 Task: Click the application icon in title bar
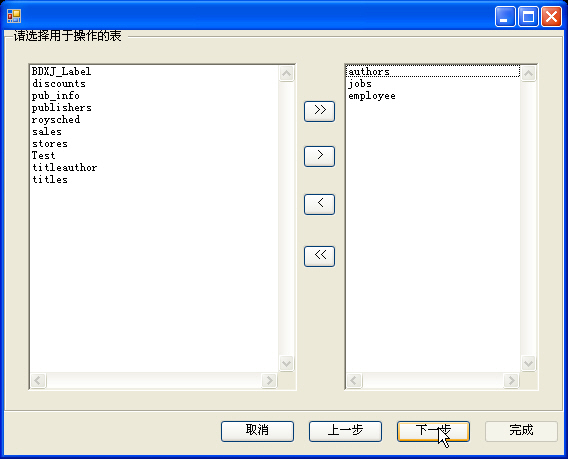click(14, 16)
